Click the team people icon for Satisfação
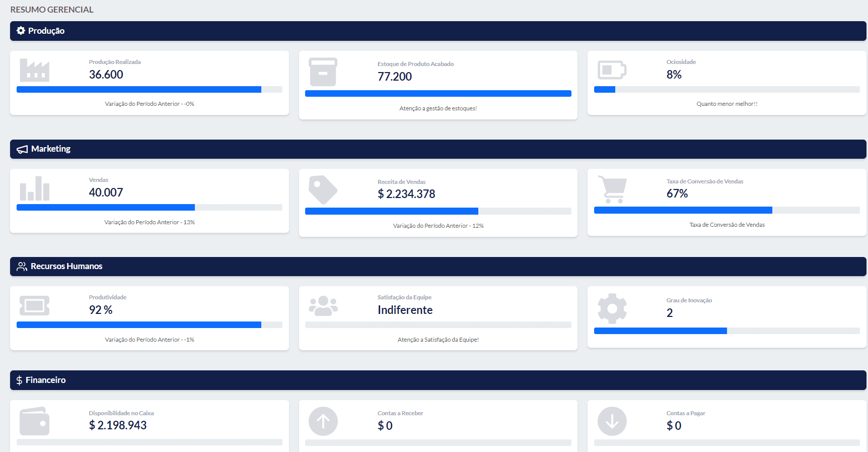 pos(323,306)
